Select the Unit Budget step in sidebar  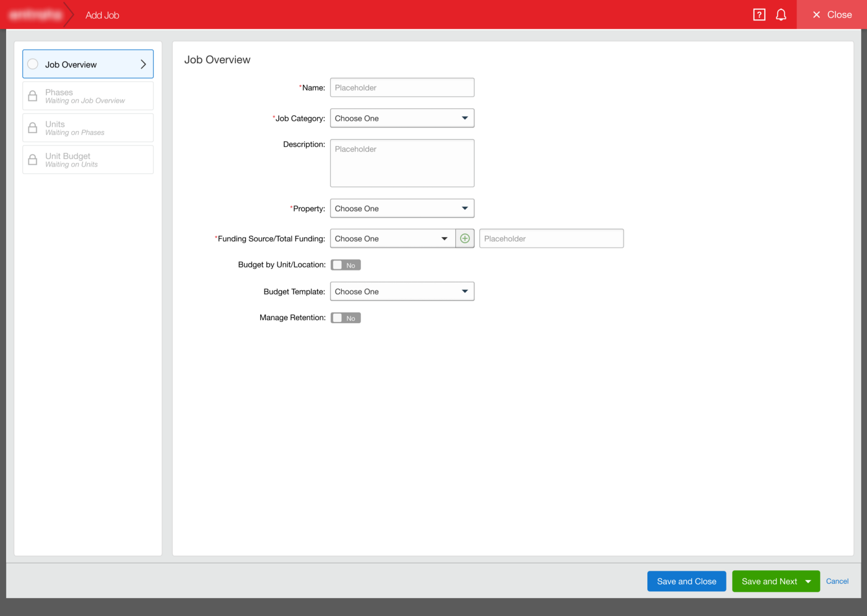pyautogui.click(x=88, y=160)
